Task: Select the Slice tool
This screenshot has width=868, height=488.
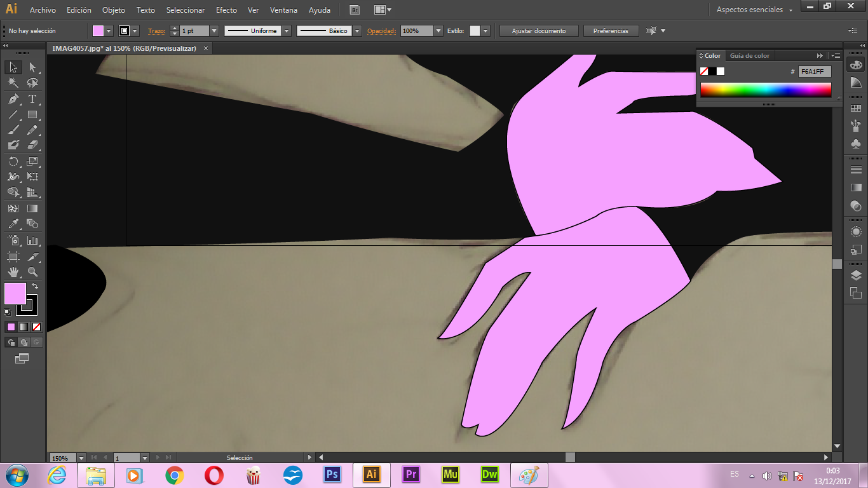Action: (32, 257)
